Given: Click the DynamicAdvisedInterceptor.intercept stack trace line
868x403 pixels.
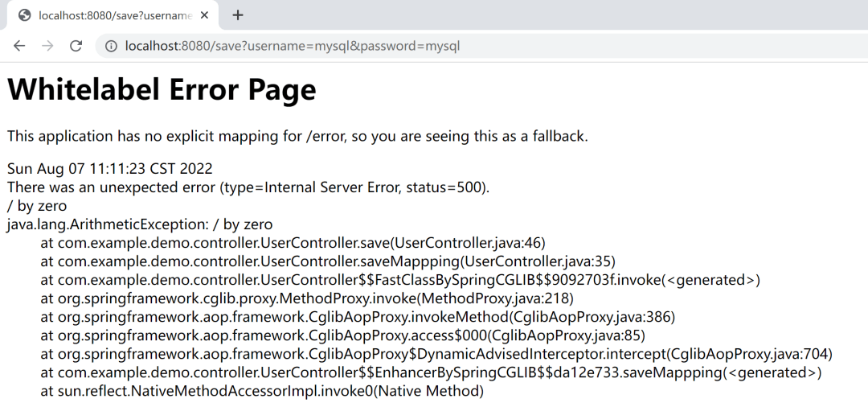Looking at the screenshot, I should pyautogui.click(x=436, y=354).
